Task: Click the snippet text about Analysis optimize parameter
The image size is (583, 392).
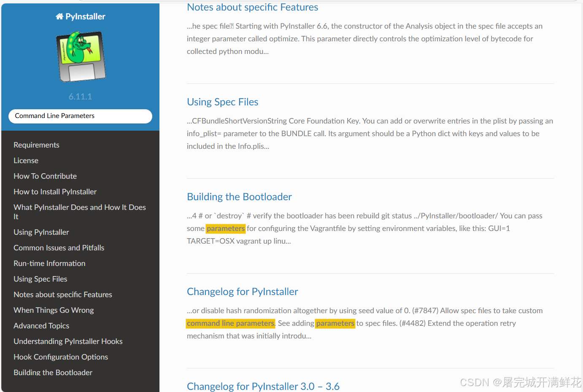Action: coord(364,39)
